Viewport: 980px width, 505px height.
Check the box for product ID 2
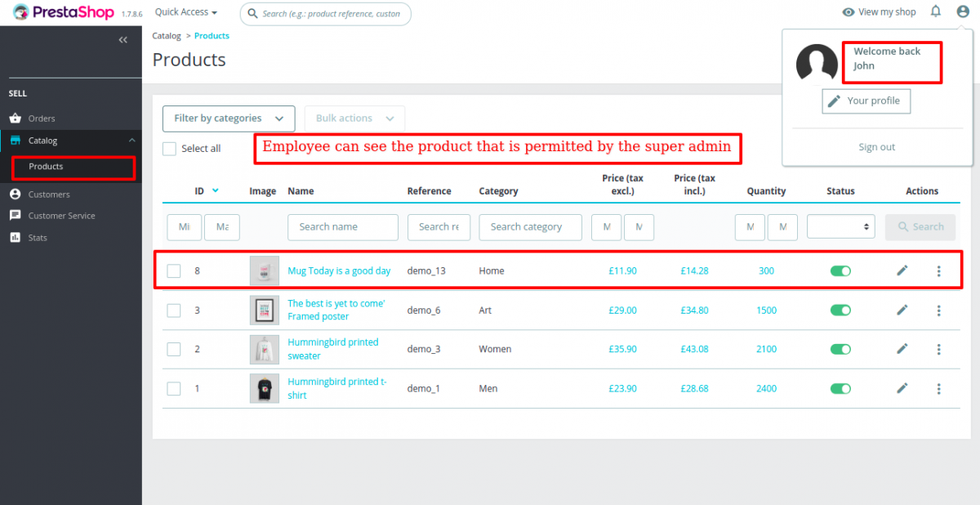click(174, 349)
